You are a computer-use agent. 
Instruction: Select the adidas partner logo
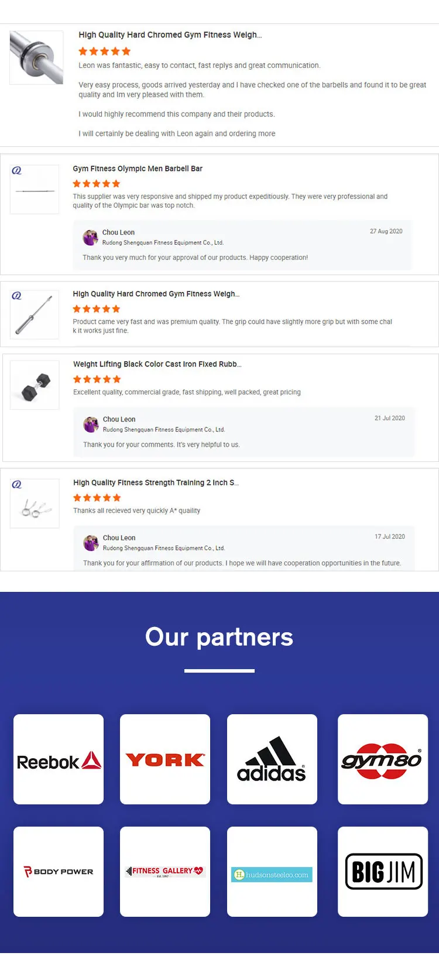point(272,759)
